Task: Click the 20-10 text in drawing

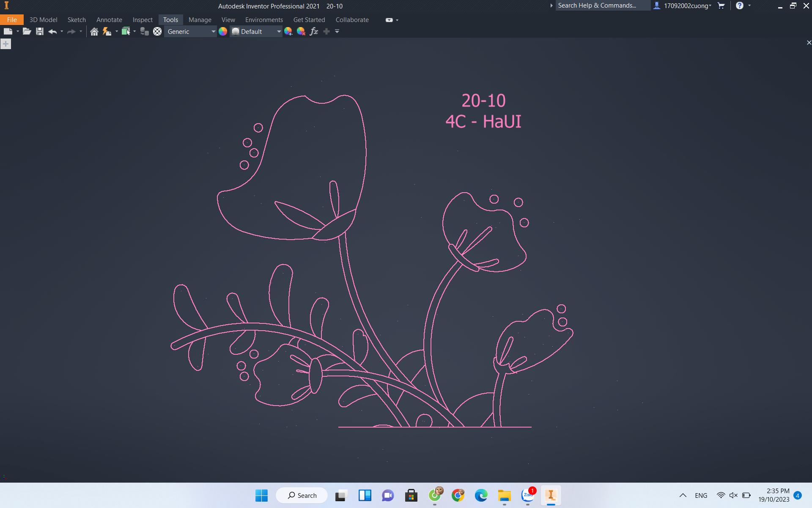Action: click(x=483, y=101)
